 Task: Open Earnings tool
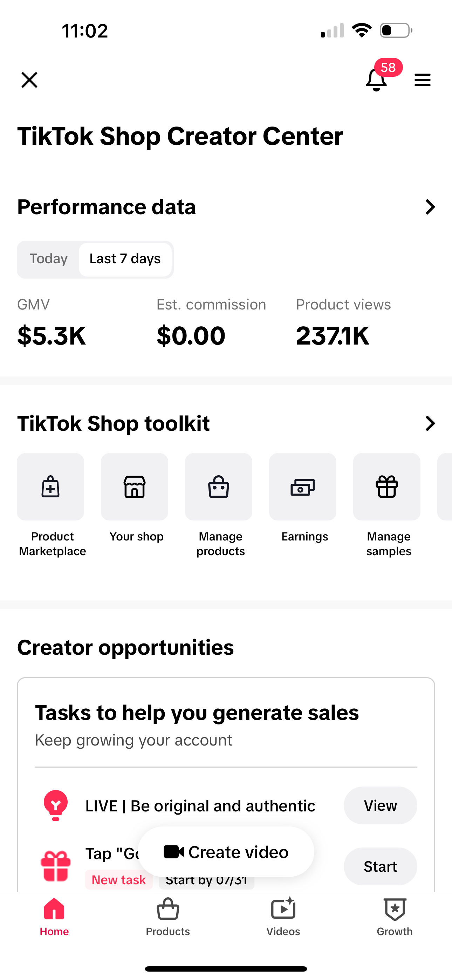point(303,487)
